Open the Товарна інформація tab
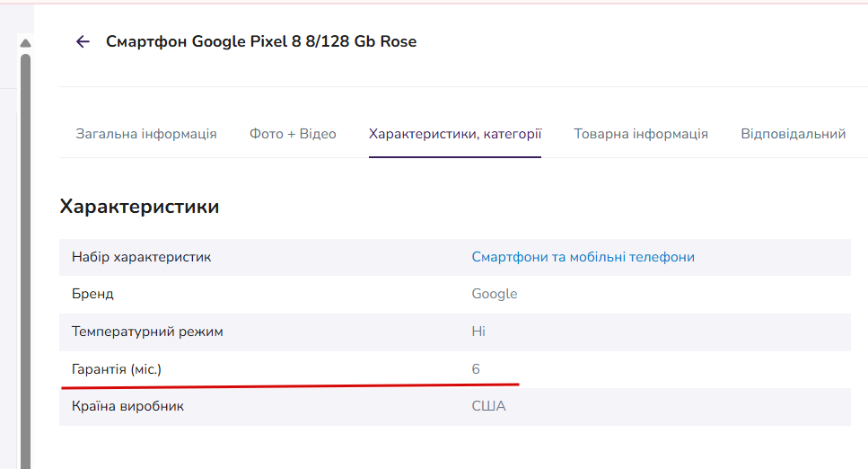Screen dimensions: 868x469 [x=641, y=134]
